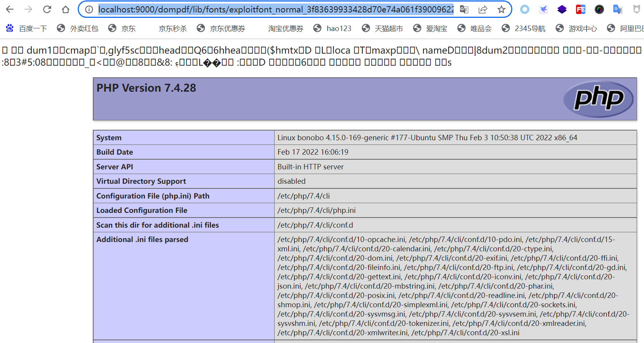Open the 外卖红包 bookmark

point(77,28)
